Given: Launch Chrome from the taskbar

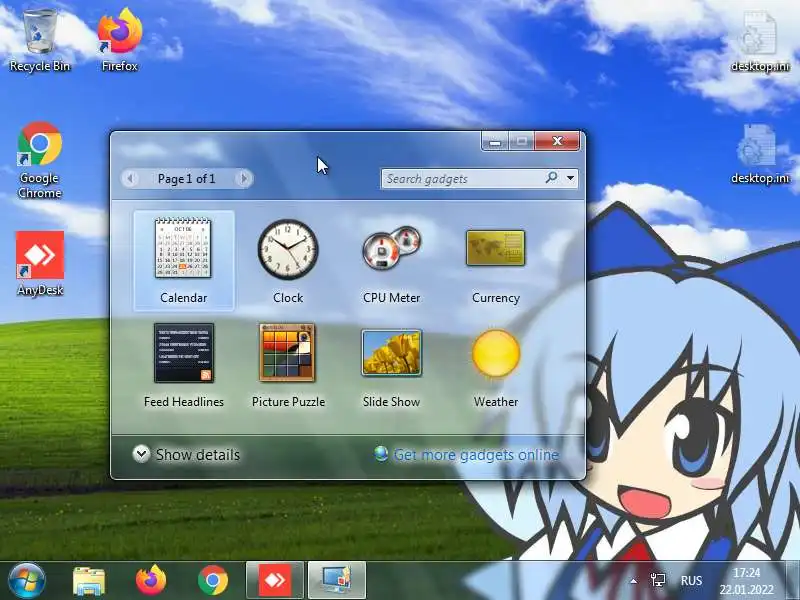Looking at the screenshot, I should click(213, 581).
